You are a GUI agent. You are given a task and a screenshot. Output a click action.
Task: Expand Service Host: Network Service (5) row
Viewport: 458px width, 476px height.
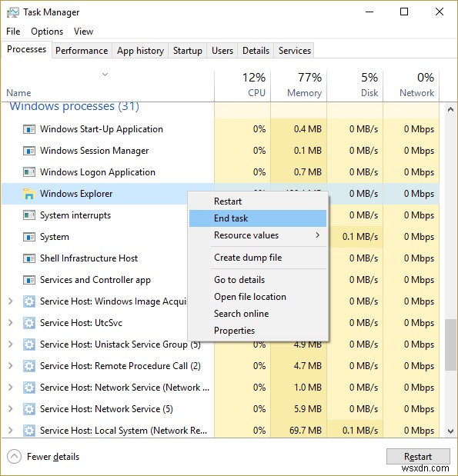pos(10,409)
